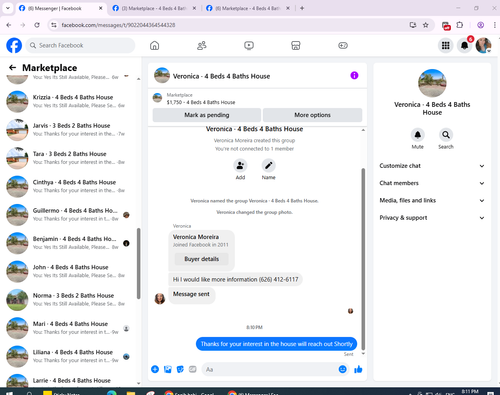
Task: Open the Norma - 3 Beds 2 Baths conversation
Action: 68,300
